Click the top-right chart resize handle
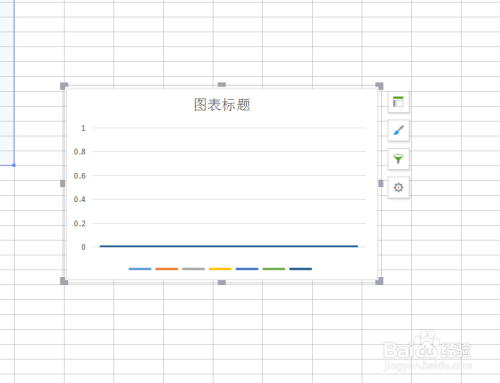This screenshot has height=383, width=500. [x=379, y=86]
